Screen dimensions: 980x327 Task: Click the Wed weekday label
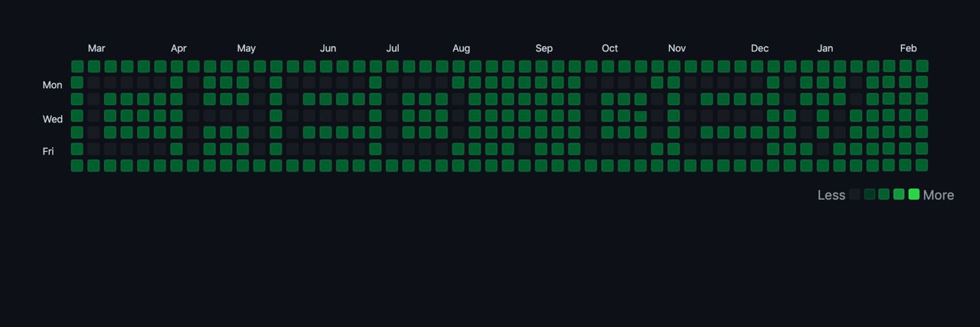coord(52,119)
